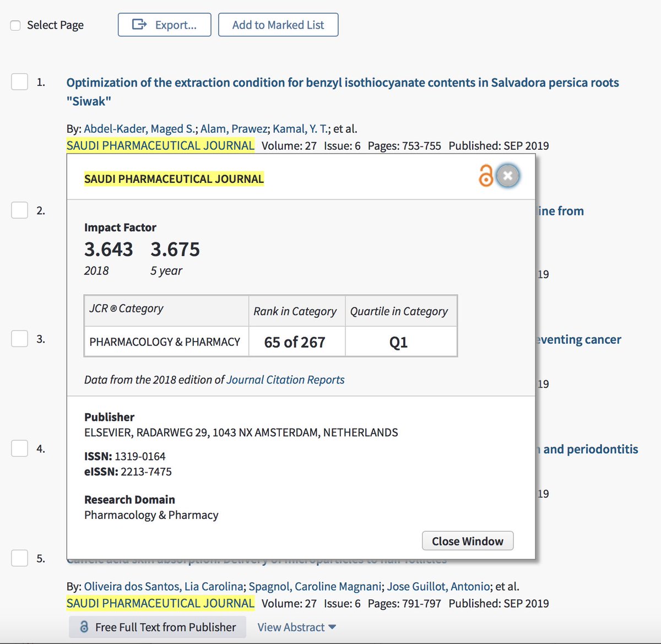The height and width of the screenshot is (644, 661).
Task: Click the Close Window button
Action: [x=468, y=541]
